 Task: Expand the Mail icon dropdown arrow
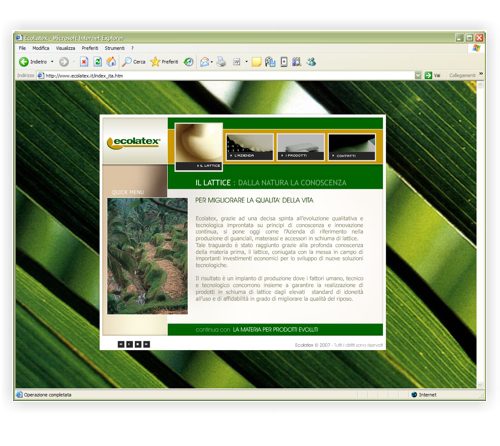pos(212,62)
